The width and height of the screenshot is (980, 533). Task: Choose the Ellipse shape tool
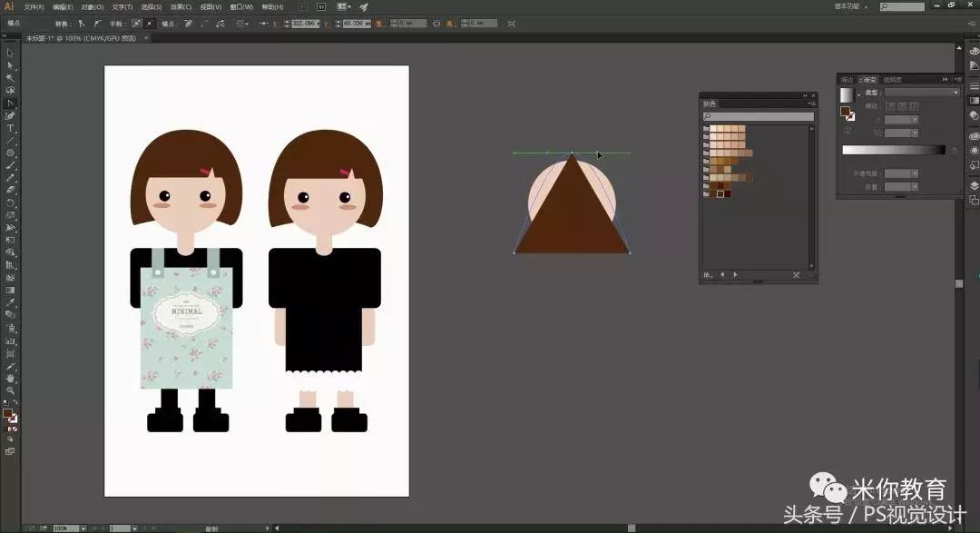point(10,153)
